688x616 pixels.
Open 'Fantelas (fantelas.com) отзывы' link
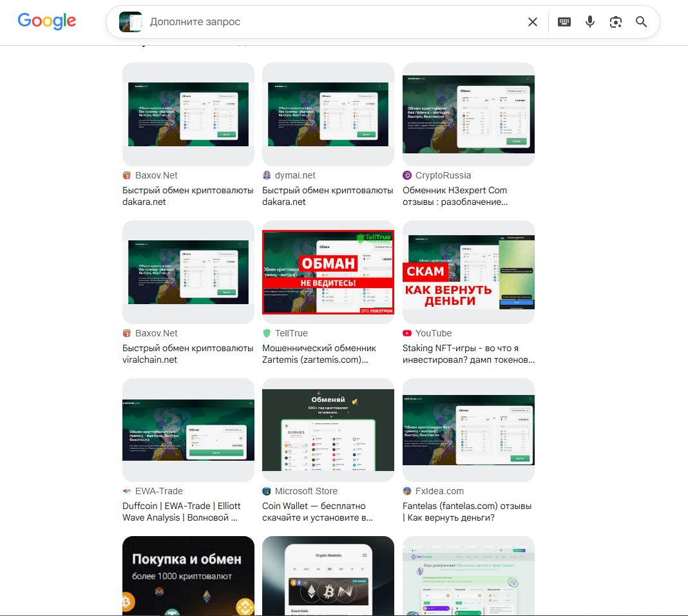tap(467, 512)
